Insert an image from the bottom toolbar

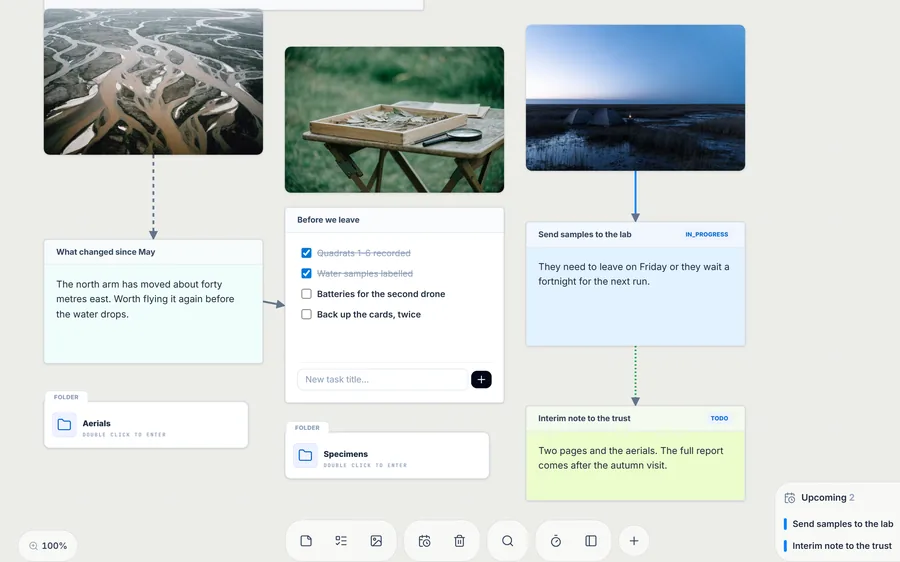click(x=376, y=541)
